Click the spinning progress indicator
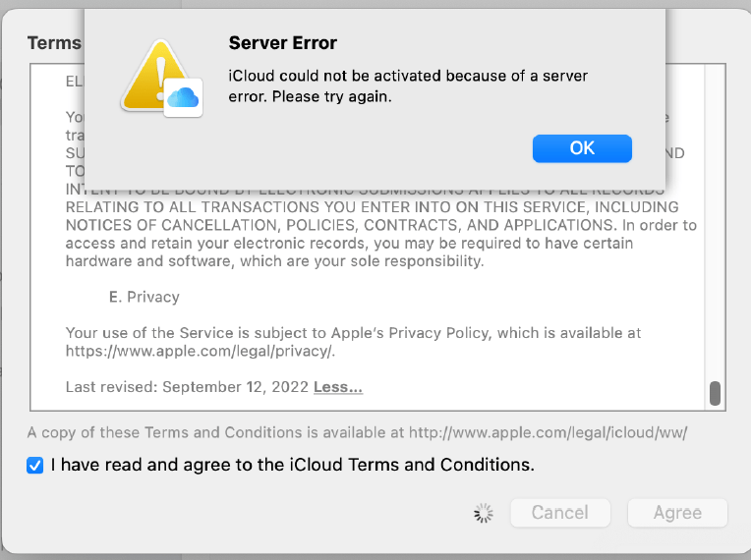This screenshot has width=751, height=560. click(483, 513)
